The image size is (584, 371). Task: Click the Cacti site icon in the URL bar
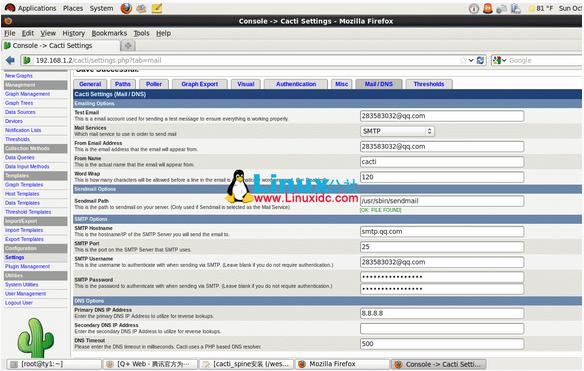point(27,60)
